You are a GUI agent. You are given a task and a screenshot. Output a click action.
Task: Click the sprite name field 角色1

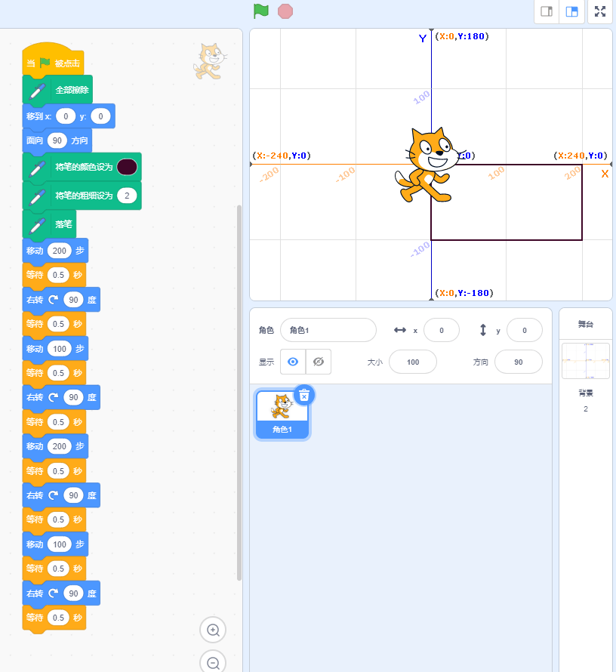coord(328,330)
